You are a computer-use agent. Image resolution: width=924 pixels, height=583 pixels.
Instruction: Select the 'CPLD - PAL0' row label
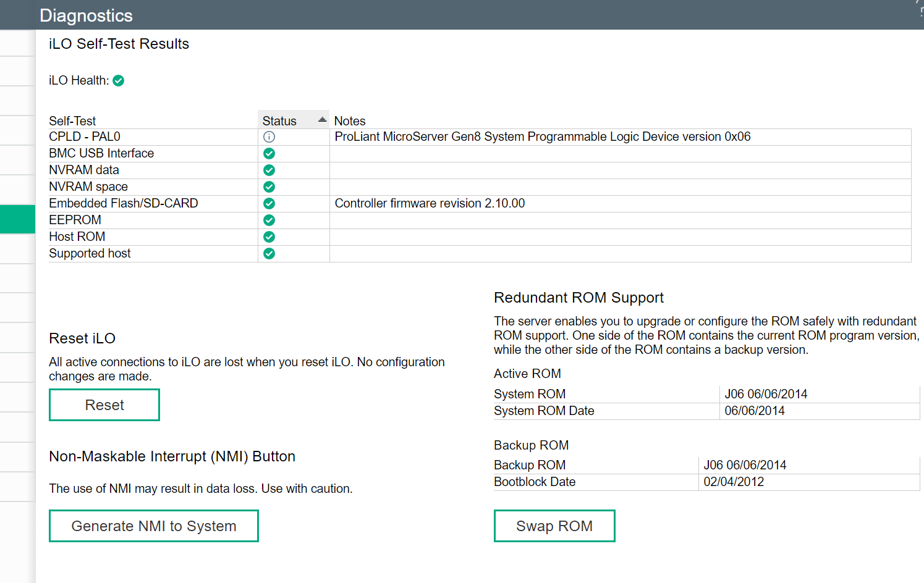[x=85, y=136]
